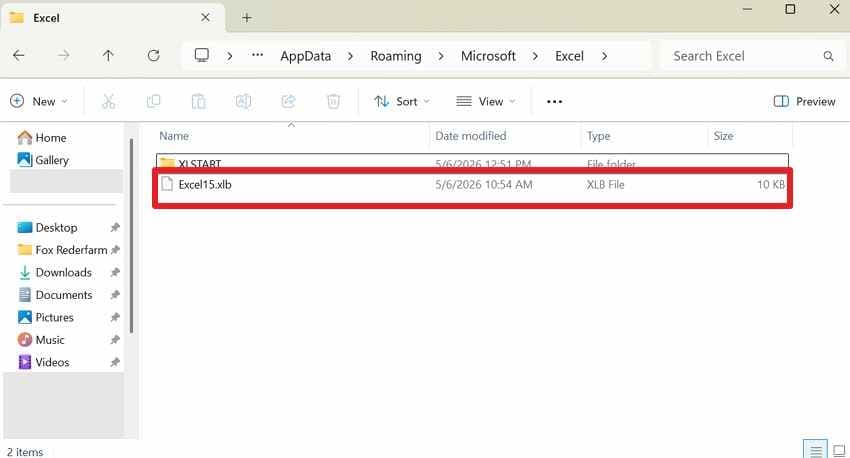Viewport: 850px width, 458px height.
Task: Expand chevron after This PC icon
Action: coord(230,56)
